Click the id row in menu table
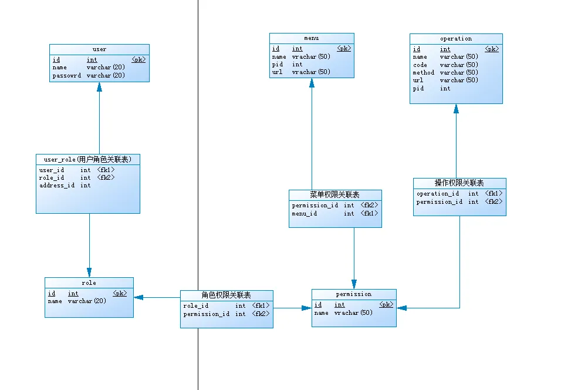 [312, 49]
